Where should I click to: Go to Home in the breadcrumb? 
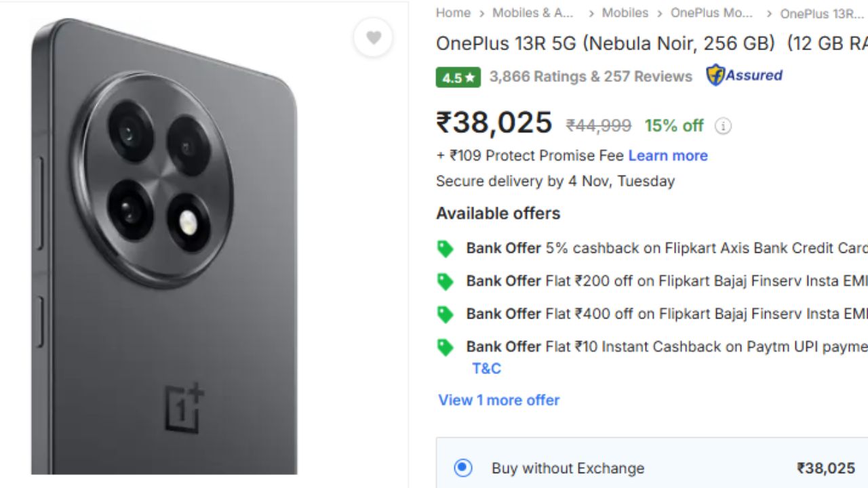(x=453, y=13)
